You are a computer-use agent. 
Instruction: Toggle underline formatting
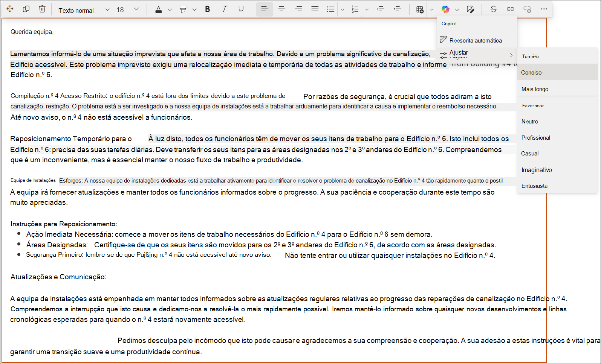pyautogui.click(x=241, y=9)
